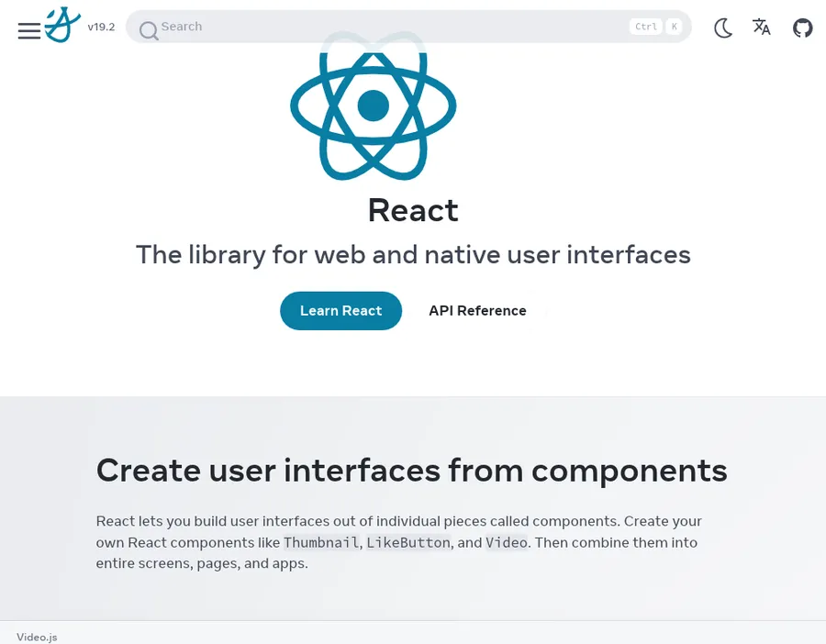Toggle dark mode with moon icon
Image resolution: width=826 pixels, height=644 pixels.
[723, 28]
